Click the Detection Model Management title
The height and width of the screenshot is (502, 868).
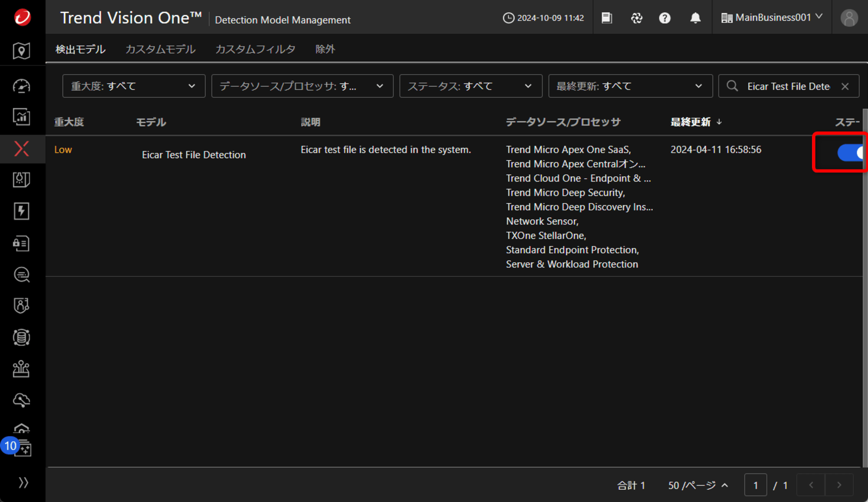tap(283, 20)
